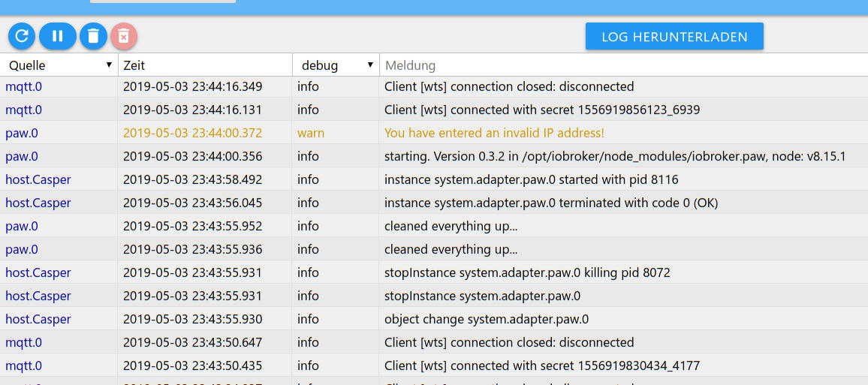Select 'connection closed: disconnected' at 23:44:16.349

coord(509,87)
